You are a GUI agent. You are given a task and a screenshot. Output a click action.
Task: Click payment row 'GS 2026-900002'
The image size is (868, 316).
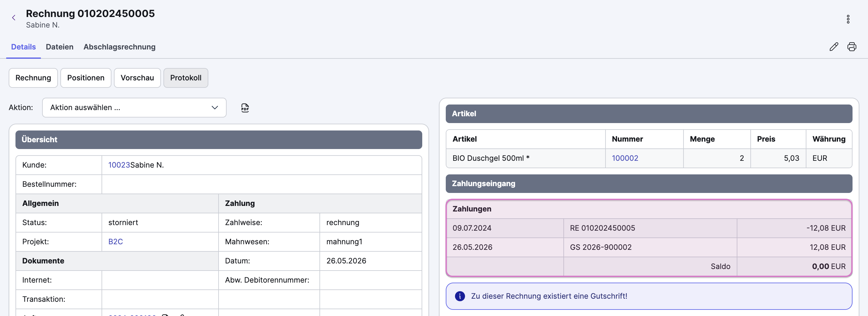[649, 247]
